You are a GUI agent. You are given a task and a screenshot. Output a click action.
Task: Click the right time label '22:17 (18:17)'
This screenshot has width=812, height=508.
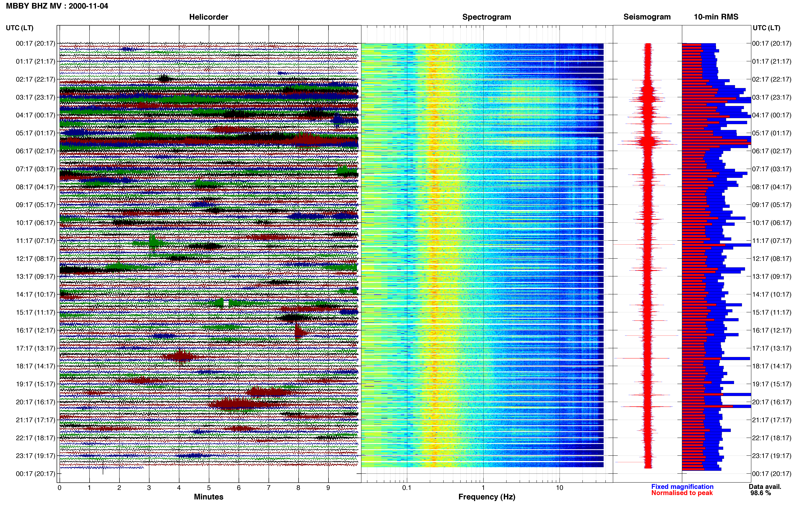pyautogui.click(x=772, y=438)
